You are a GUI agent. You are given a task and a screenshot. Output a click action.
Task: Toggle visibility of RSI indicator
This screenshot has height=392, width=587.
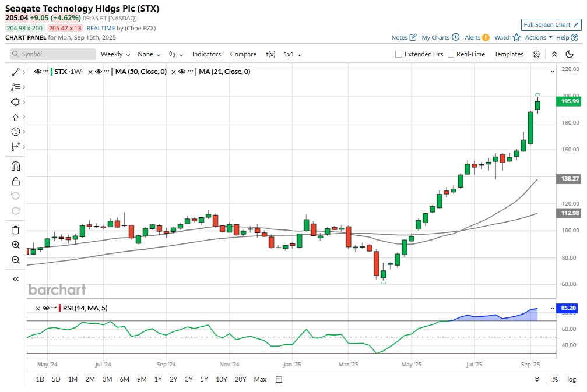point(46,308)
